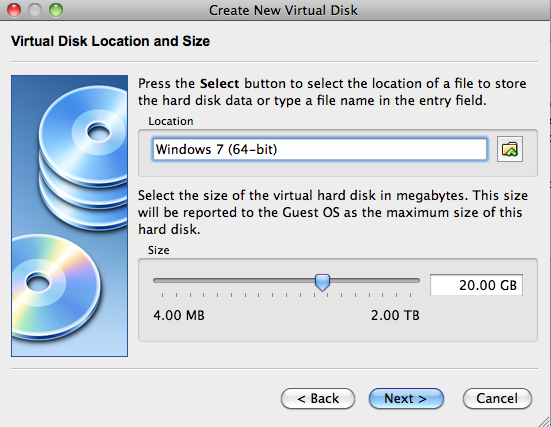Click the 20.00 GB size text box
Viewport: 551px width, 427px height.
(476, 285)
